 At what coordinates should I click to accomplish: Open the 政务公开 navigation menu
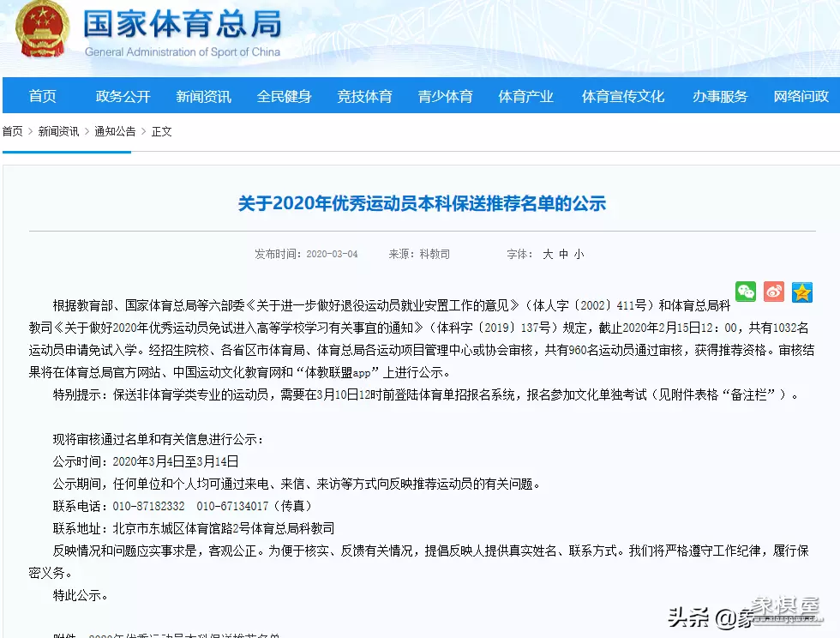[123, 96]
